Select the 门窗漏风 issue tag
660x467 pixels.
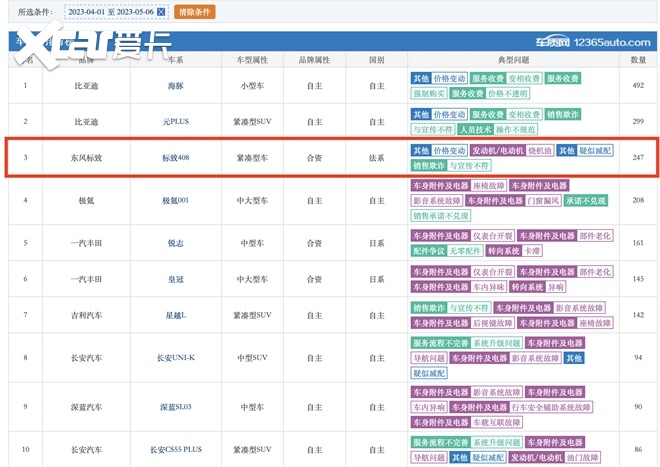pyautogui.click(x=547, y=200)
